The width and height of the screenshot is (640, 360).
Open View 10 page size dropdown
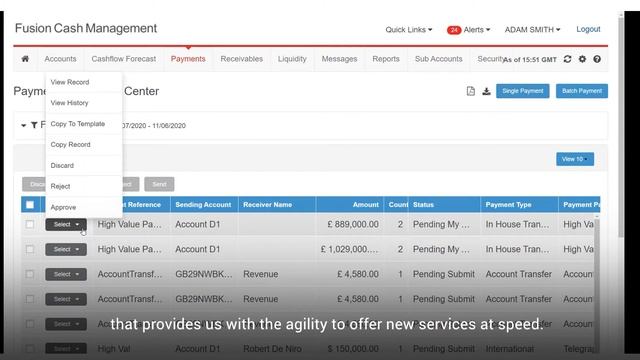tap(575, 159)
